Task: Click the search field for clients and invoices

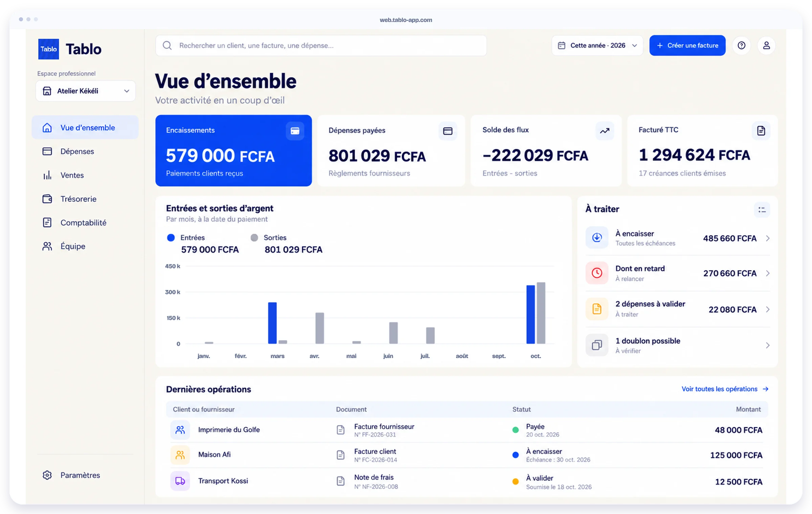Action: 321,45
